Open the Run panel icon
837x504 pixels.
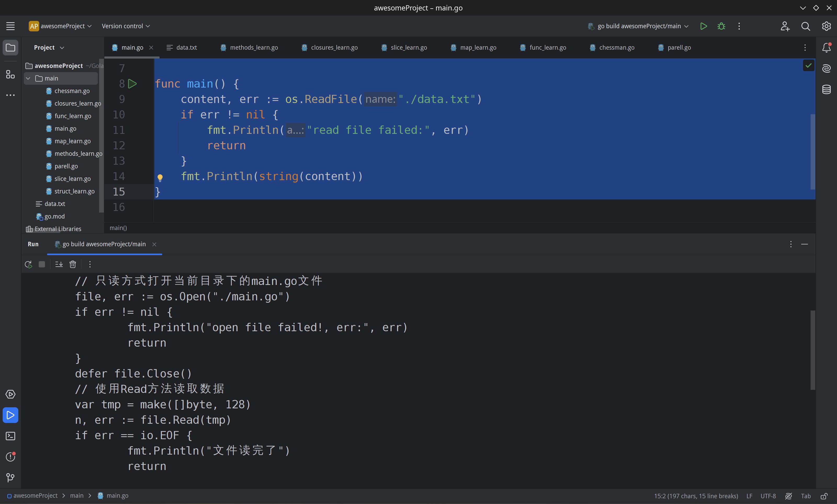[x=10, y=415]
